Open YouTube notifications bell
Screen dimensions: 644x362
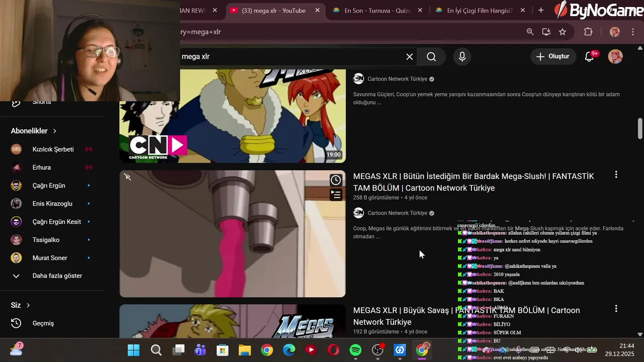(590, 57)
